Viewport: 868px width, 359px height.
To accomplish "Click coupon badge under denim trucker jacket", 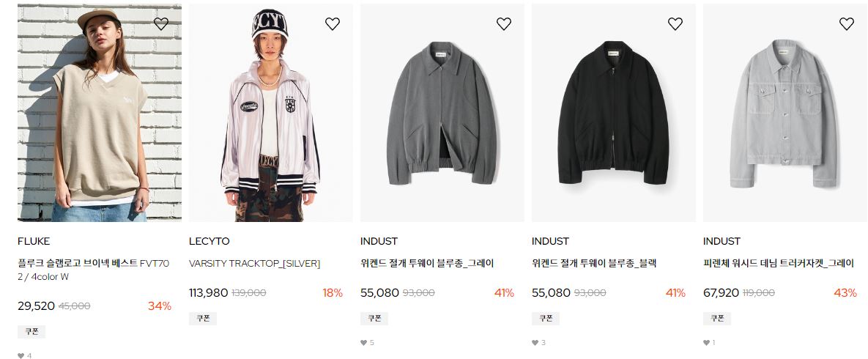I will pos(717,318).
